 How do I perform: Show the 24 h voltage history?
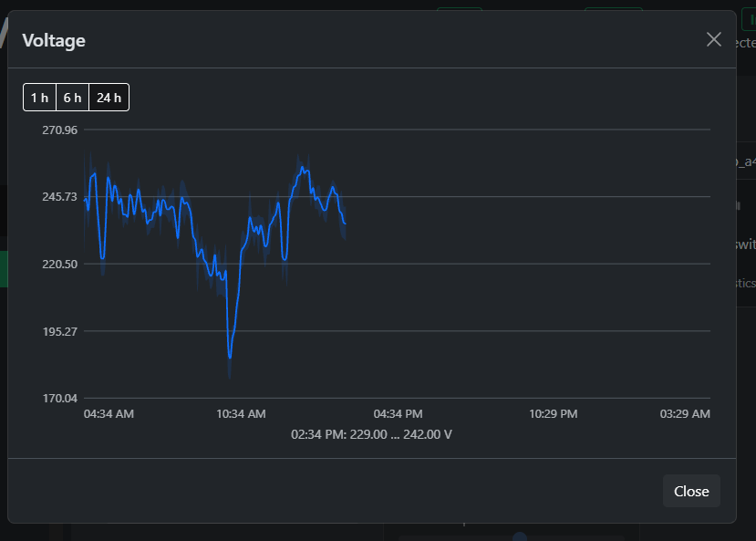pyautogui.click(x=109, y=98)
